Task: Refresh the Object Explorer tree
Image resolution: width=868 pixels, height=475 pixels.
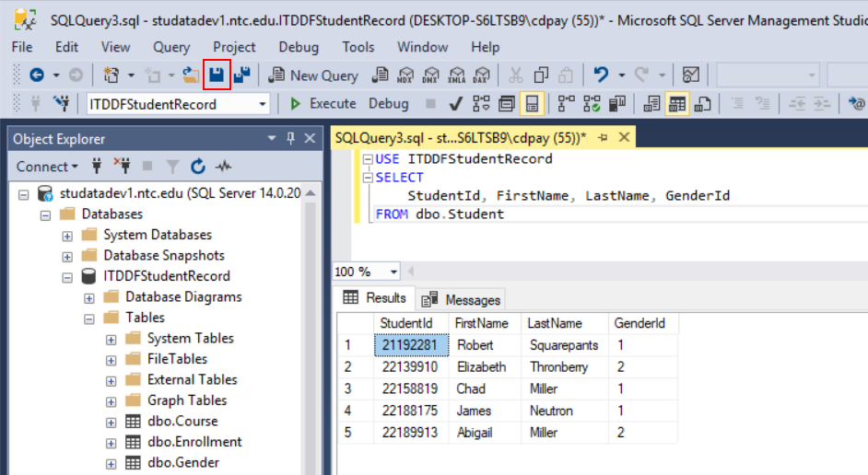Action: click(197, 166)
